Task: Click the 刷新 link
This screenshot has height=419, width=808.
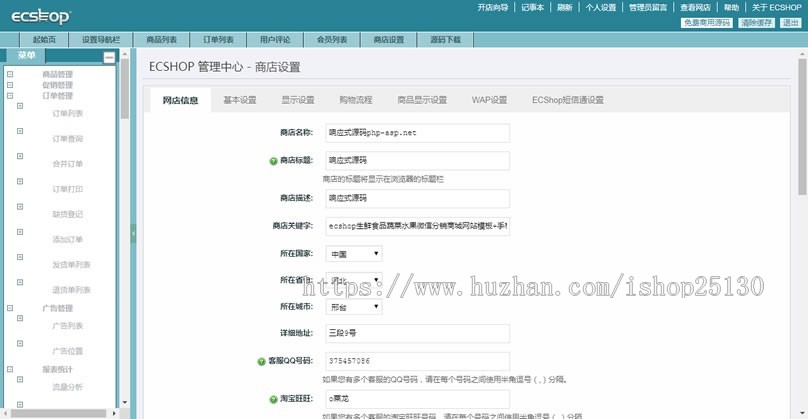Action: coord(565,7)
